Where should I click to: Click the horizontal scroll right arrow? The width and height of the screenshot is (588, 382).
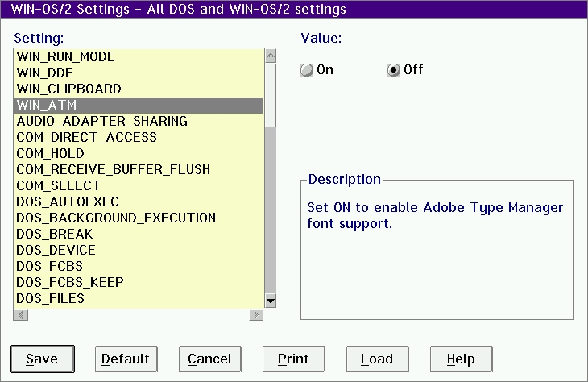coord(256,315)
